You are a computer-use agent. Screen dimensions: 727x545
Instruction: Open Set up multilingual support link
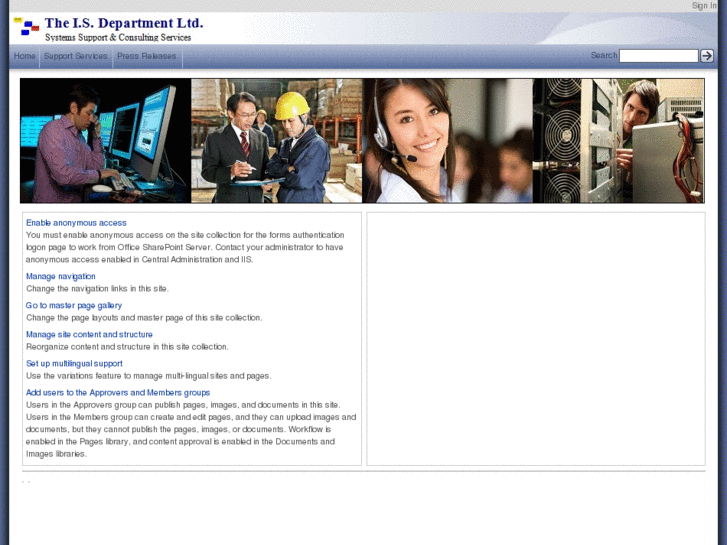(74, 364)
